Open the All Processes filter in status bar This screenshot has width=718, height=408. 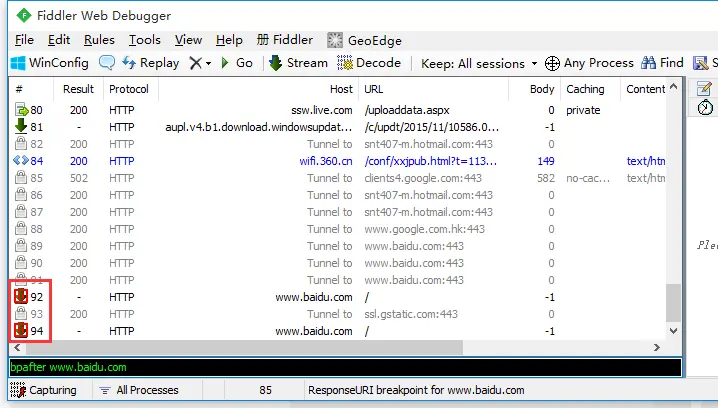click(x=139, y=390)
